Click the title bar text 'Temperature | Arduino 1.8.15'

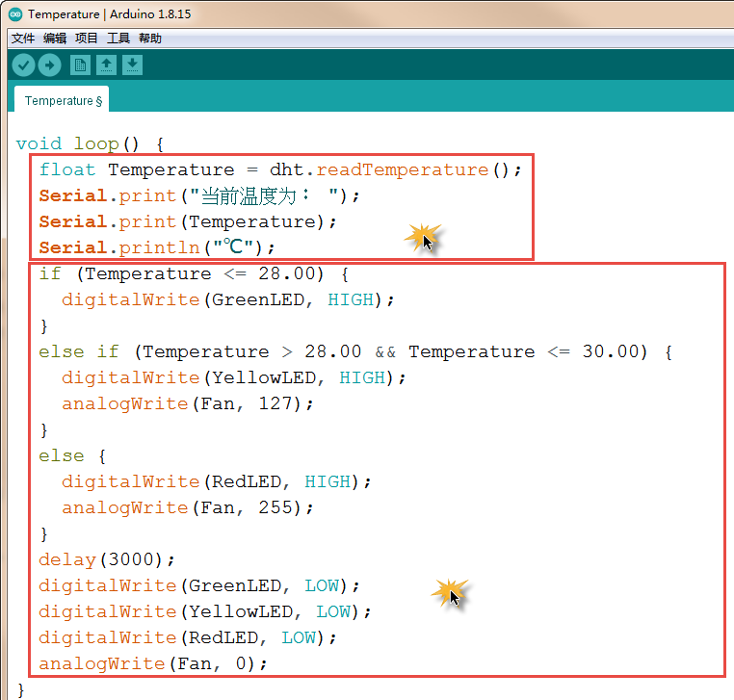click(x=110, y=14)
